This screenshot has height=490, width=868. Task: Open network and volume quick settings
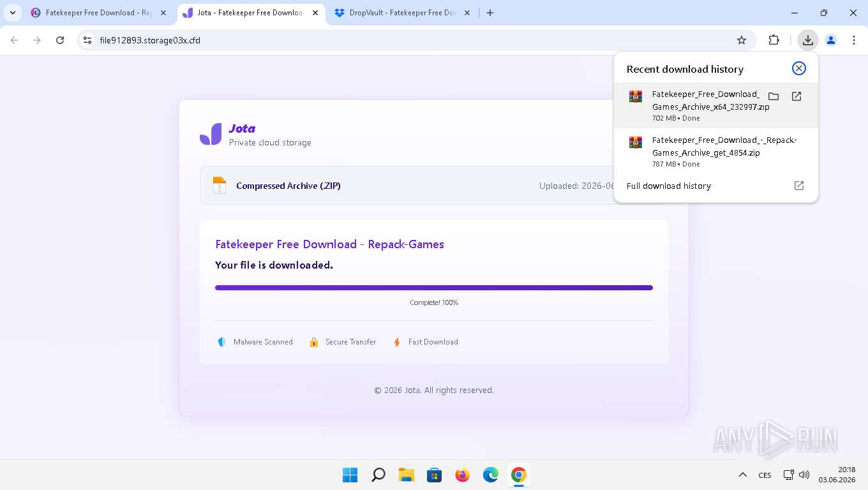(797, 475)
